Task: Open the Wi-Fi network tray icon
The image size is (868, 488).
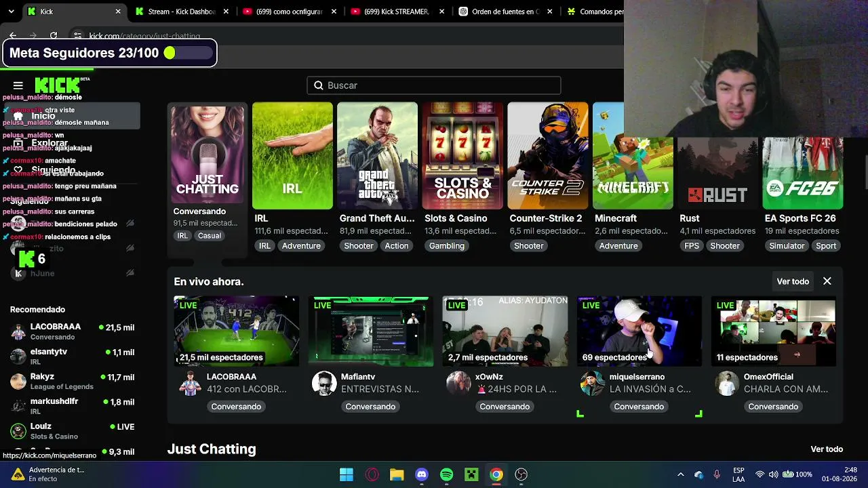Action: [x=760, y=474]
